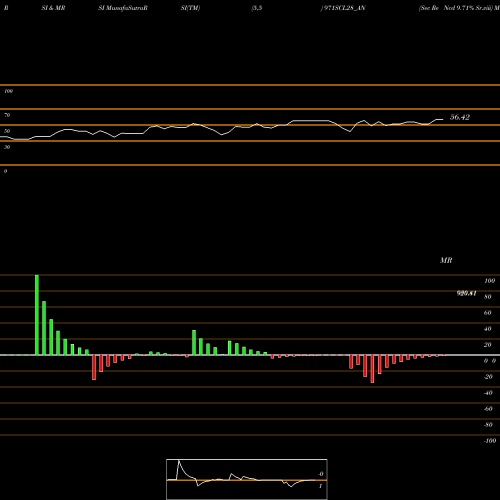Click the 'SI & MR' header text
Image resolution: width=500 pixels, height=500 pixels.
(x=53, y=8)
